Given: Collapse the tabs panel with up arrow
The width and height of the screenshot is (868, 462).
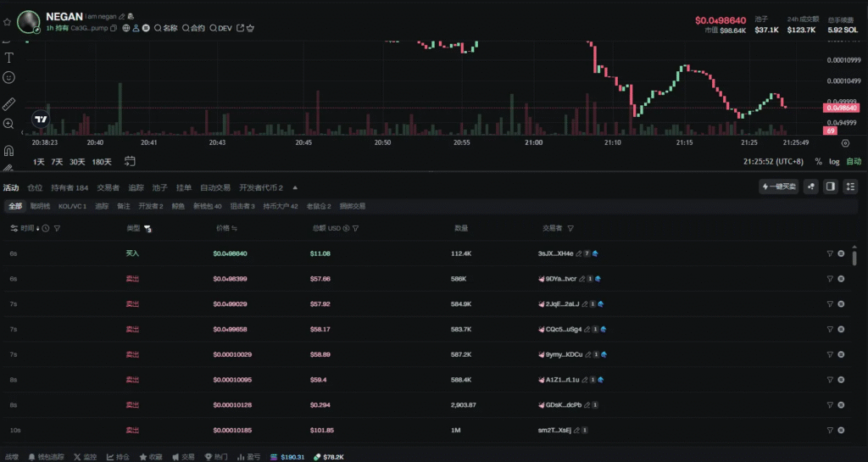Looking at the screenshot, I should click(295, 187).
